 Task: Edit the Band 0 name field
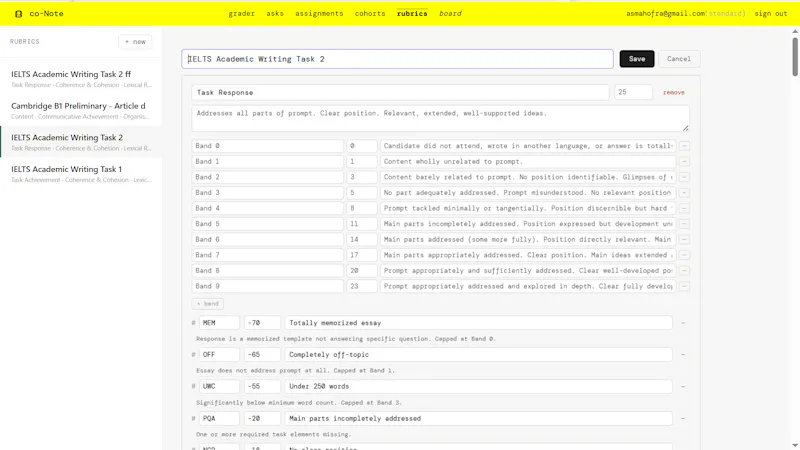click(x=268, y=146)
